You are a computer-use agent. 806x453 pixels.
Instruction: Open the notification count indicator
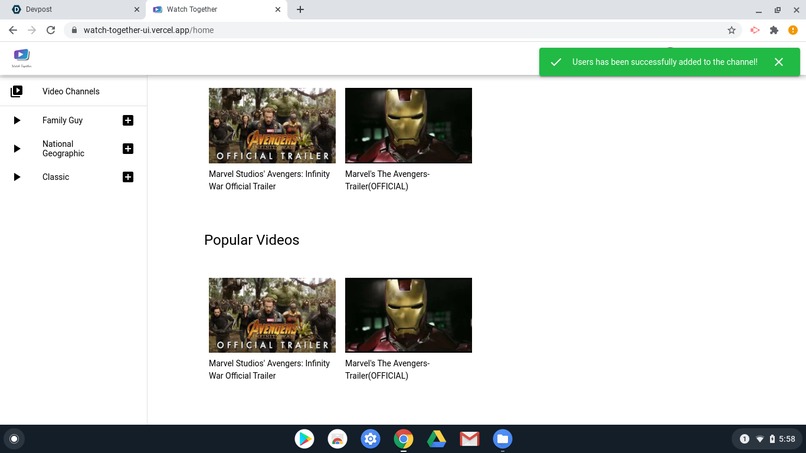point(744,439)
